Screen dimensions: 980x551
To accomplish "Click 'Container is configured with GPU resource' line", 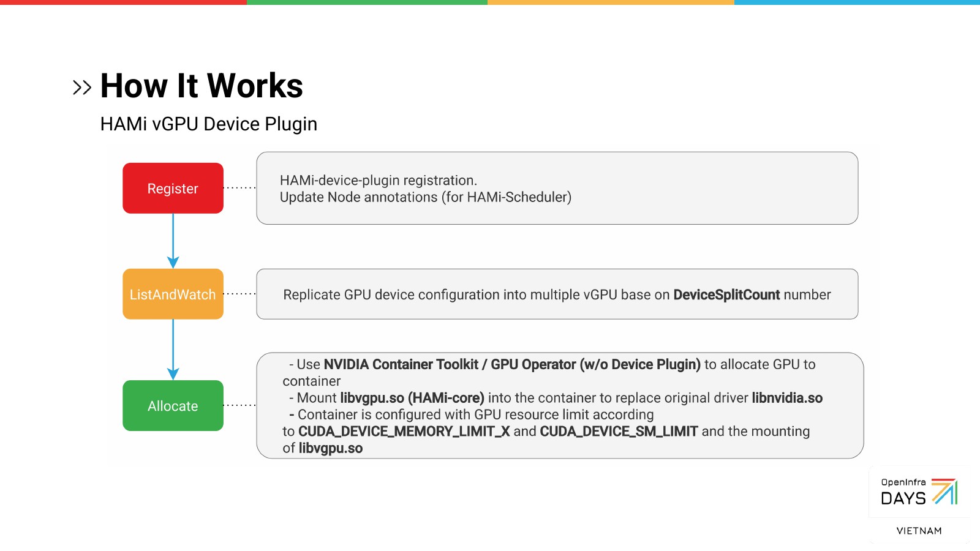I will [x=472, y=414].
